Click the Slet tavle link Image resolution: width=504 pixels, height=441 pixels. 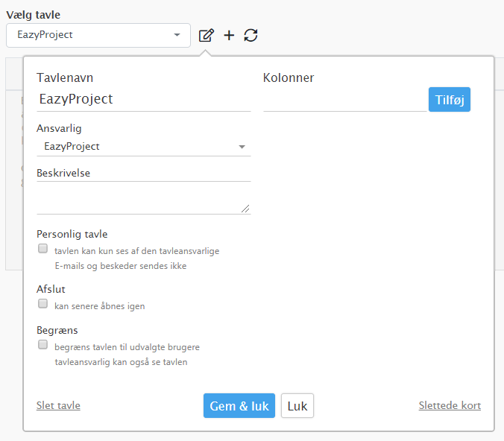[58, 405]
